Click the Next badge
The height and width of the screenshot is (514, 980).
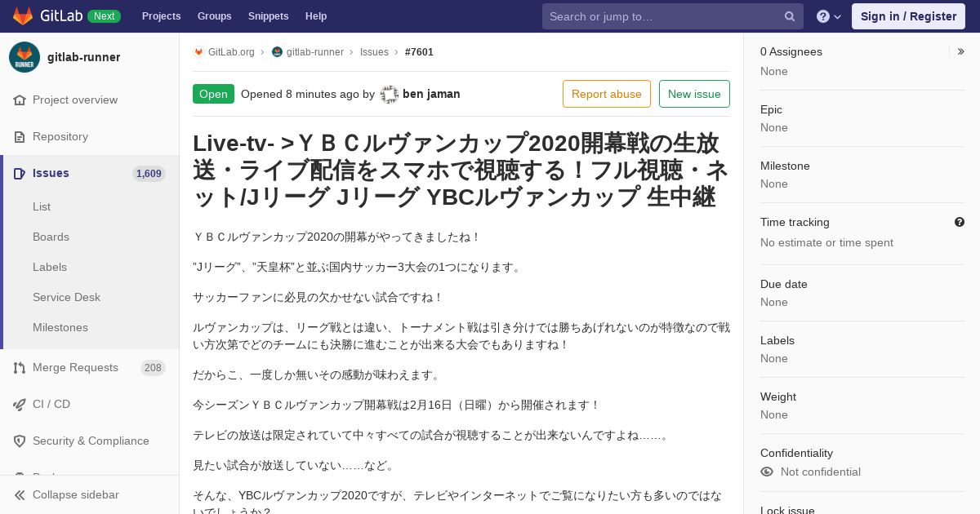click(x=104, y=16)
